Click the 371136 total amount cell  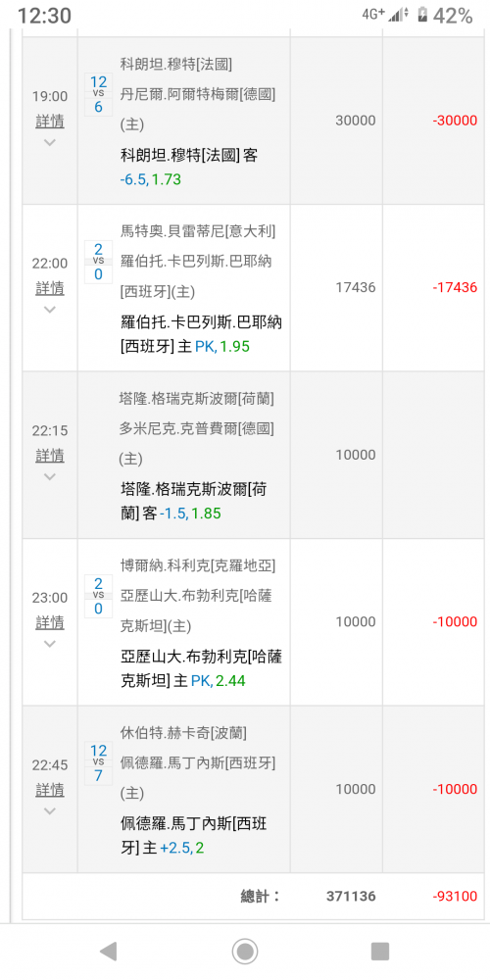[x=351, y=897]
